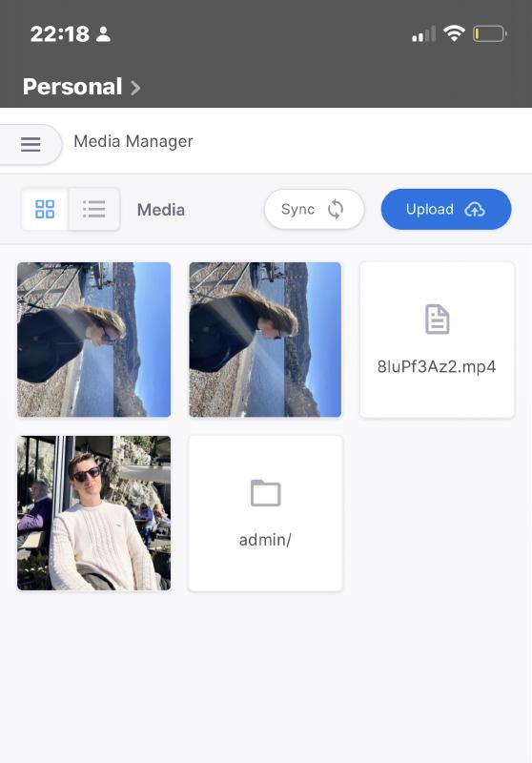Switch to list view
The image size is (532, 763).
click(93, 209)
